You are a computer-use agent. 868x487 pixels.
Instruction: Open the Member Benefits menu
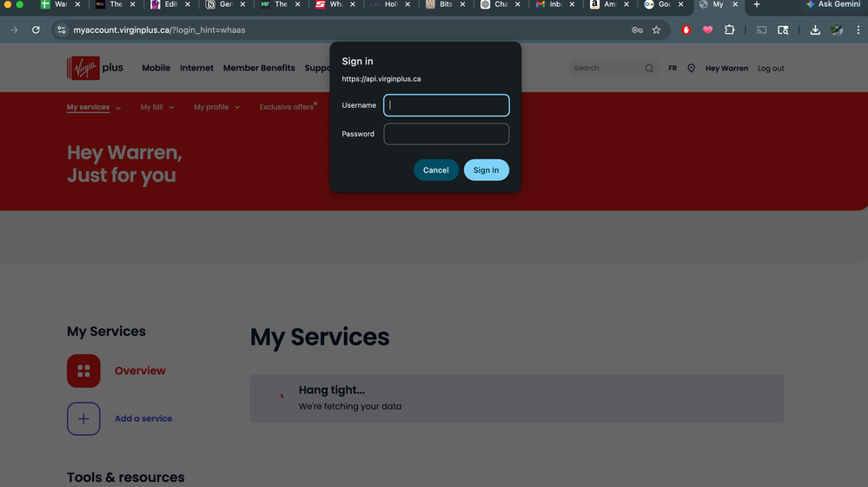point(259,68)
